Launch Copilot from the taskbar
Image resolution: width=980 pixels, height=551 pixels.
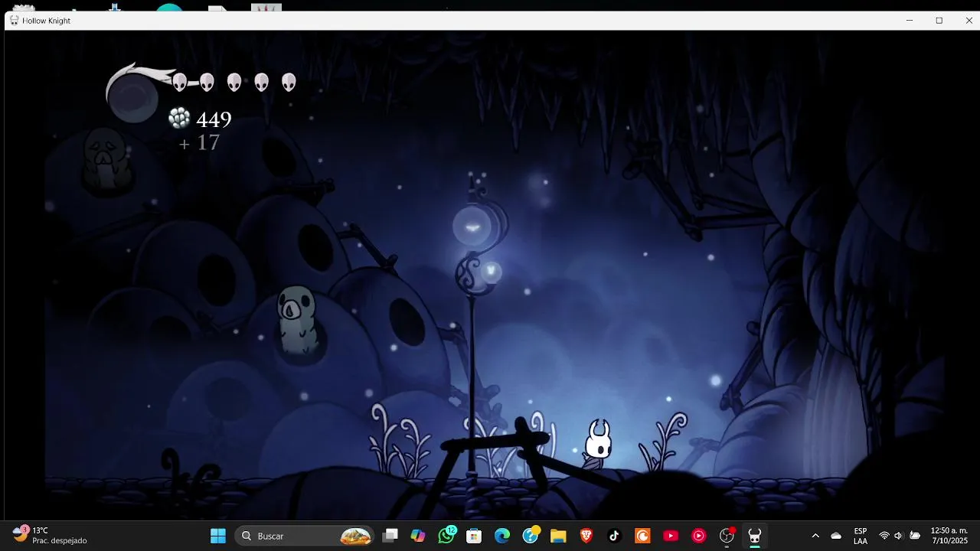[x=418, y=536]
